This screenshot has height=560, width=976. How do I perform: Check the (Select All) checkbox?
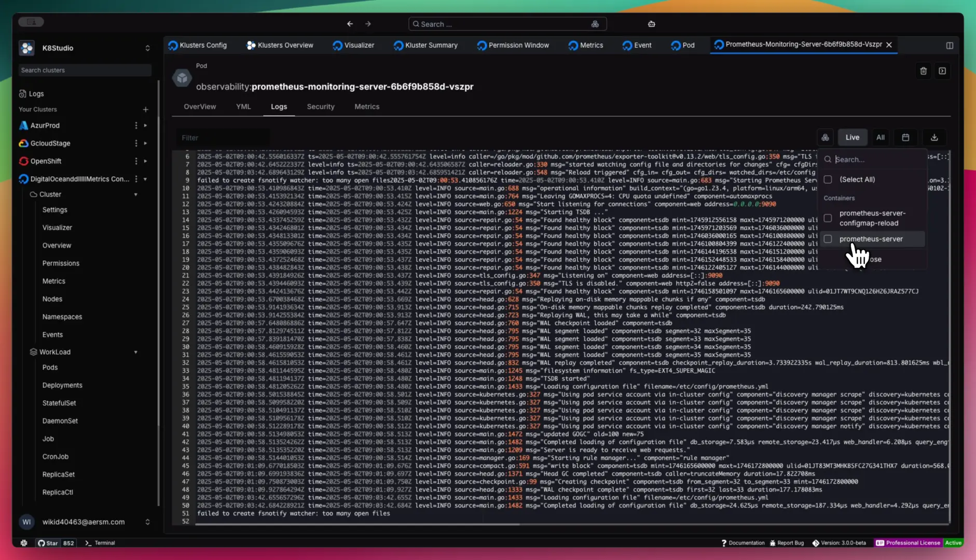(x=828, y=179)
